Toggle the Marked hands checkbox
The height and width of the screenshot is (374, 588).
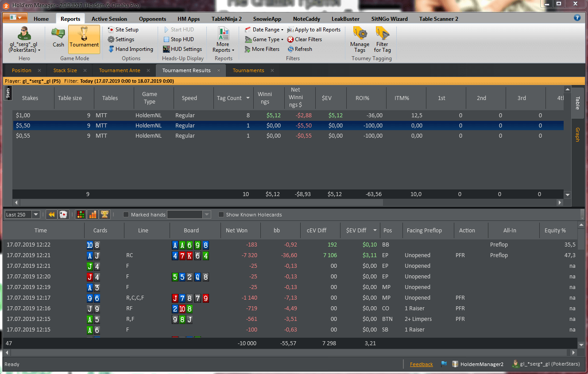pos(126,215)
